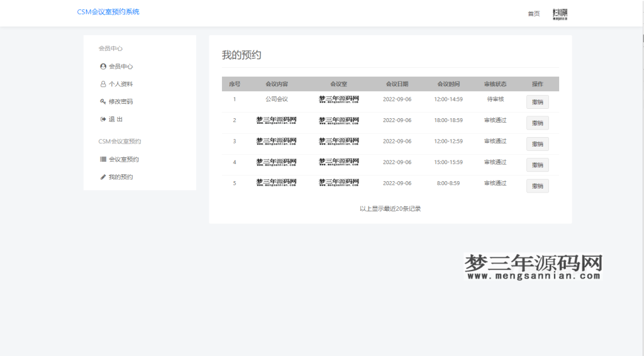The width and height of the screenshot is (644, 356).
Task: Click the 序号 column header
Action: [x=235, y=84]
